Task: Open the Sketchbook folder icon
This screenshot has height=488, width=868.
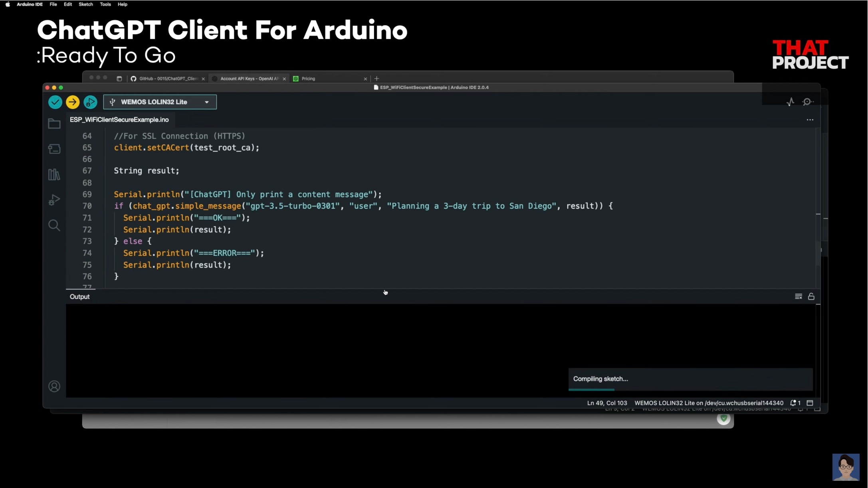Action: click(x=54, y=123)
